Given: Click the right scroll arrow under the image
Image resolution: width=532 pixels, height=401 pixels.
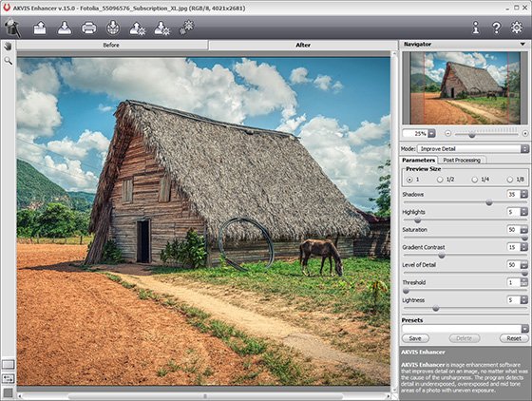Looking at the screenshot, I should point(388,396).
